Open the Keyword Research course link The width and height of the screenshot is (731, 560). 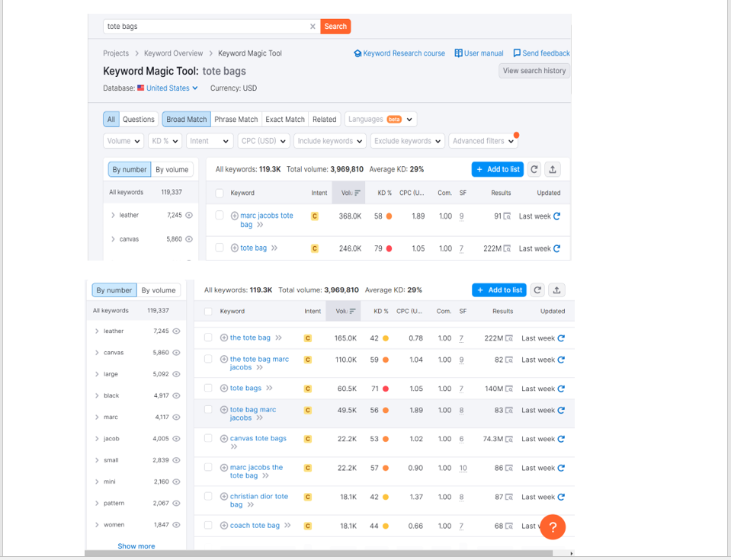click(x=399, y=53)
